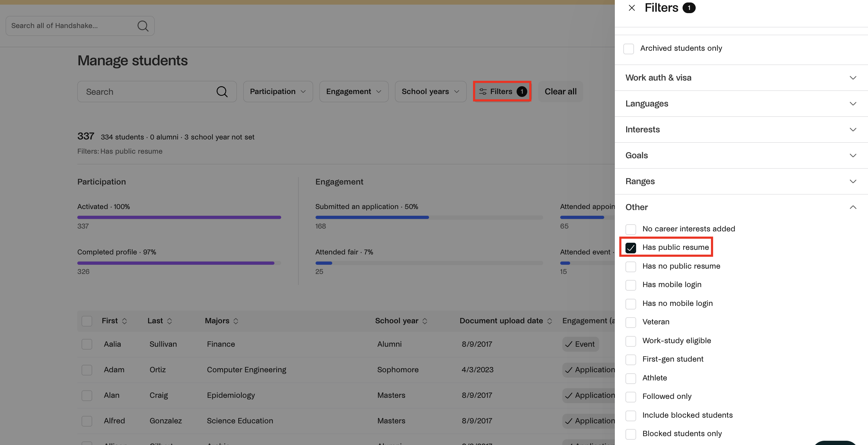Viewport: 868px width, 445px height.
Task: Click Aalia first name cell
Action: [112, 344]
